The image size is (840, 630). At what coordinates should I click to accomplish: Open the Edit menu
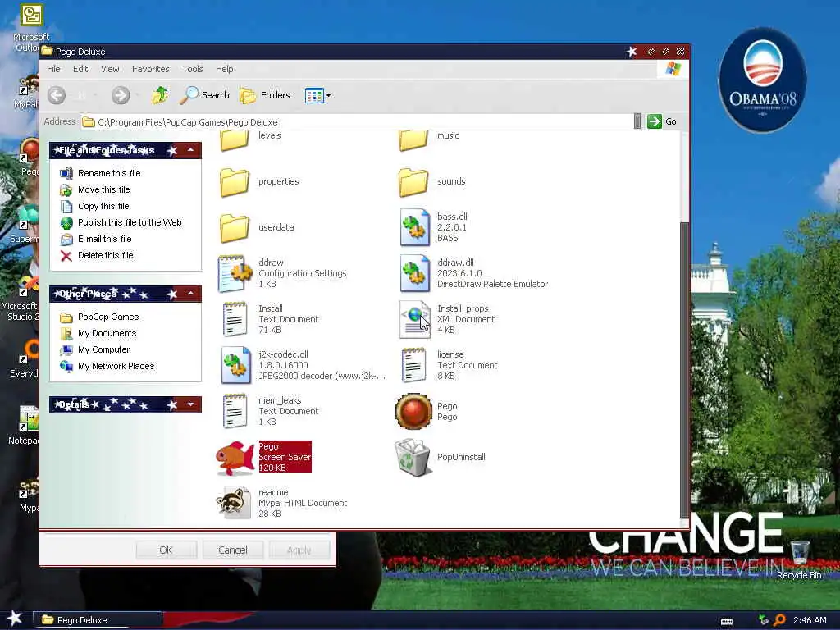pyautogui.click(x=80, y=69)
